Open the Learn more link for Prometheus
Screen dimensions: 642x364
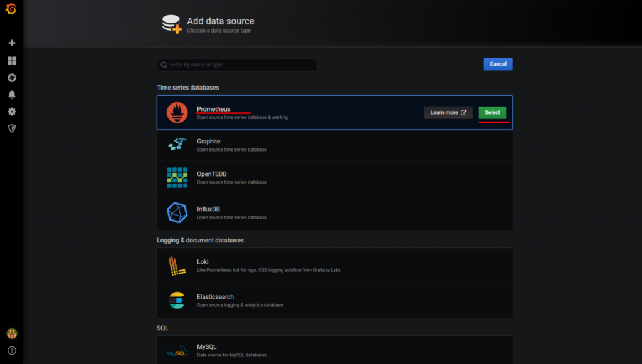pyautogui.click(x=448, y=113)
